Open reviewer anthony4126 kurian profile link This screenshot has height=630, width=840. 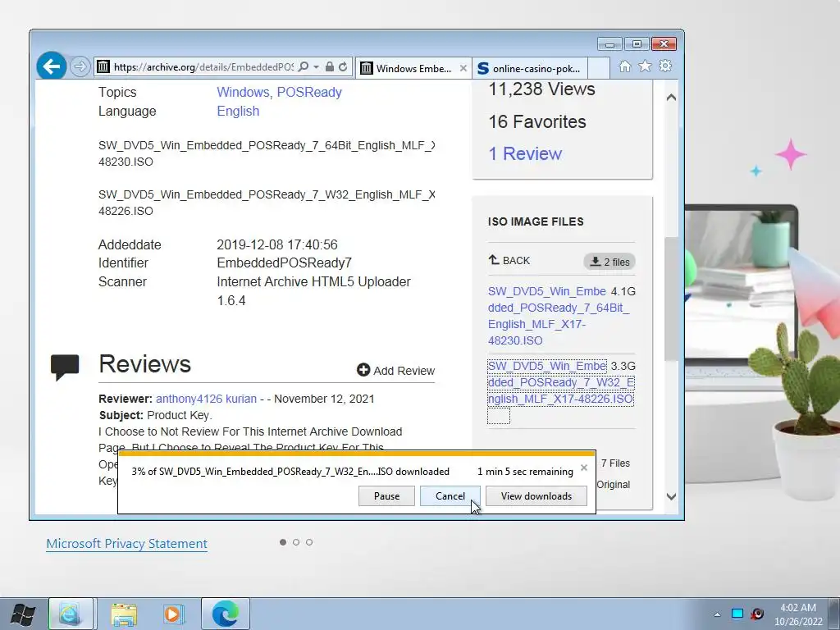pyautogui.click(x=206, y=399)
